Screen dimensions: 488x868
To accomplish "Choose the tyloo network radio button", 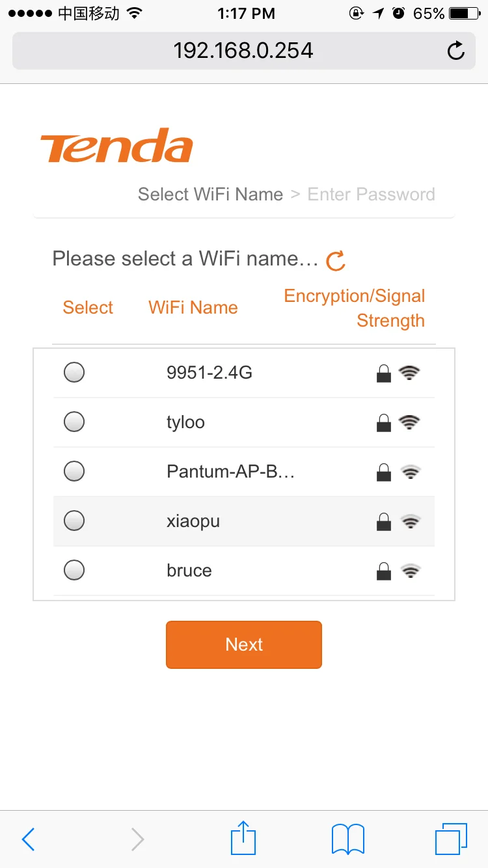I will pos(74,422).
